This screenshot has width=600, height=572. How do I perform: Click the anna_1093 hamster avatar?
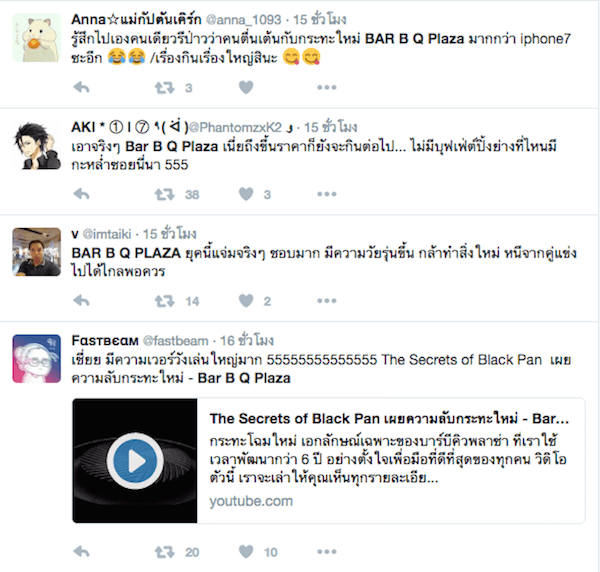click(x=36, y=37)
